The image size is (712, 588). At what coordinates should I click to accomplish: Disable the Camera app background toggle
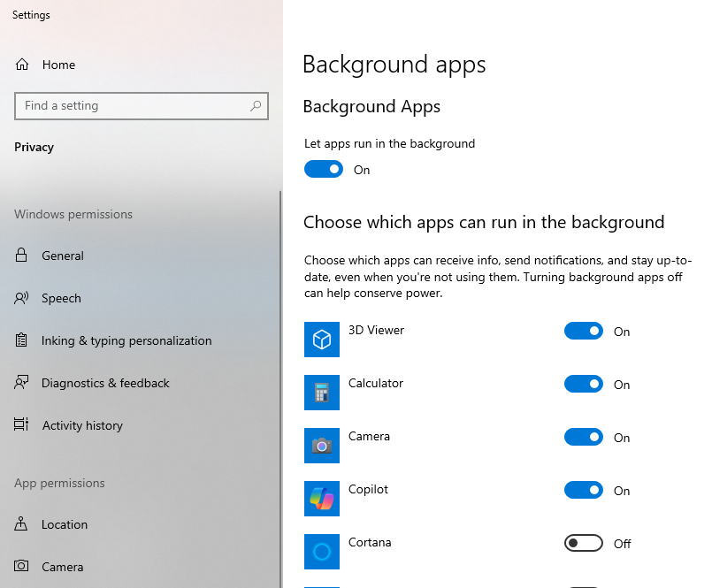tap(584, 438)
